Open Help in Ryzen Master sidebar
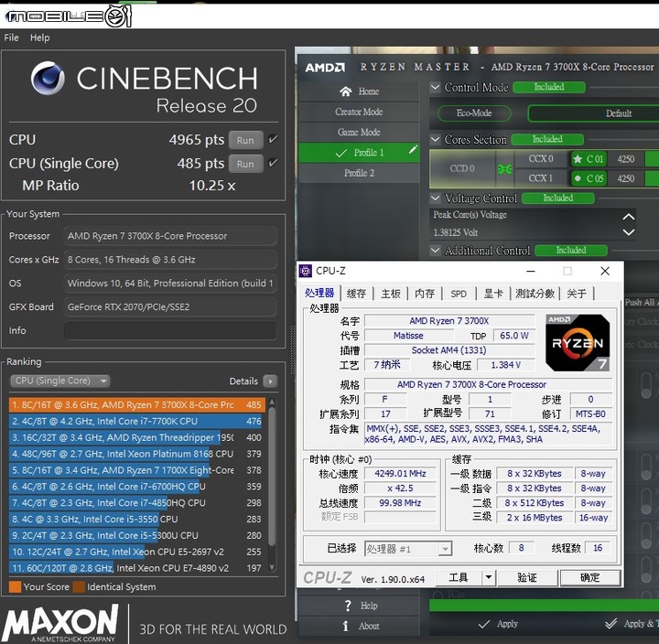Image resolution: width=659 pixels, height=644 pixels. point(361,606)
